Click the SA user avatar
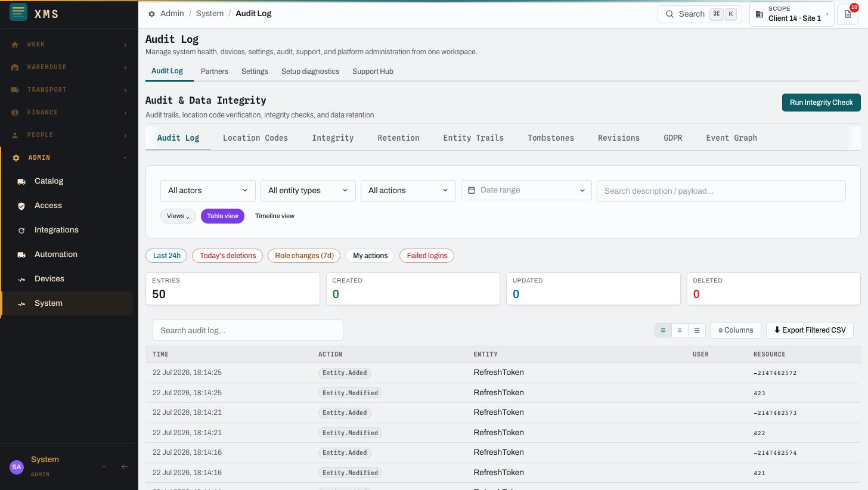 [17, 467]
